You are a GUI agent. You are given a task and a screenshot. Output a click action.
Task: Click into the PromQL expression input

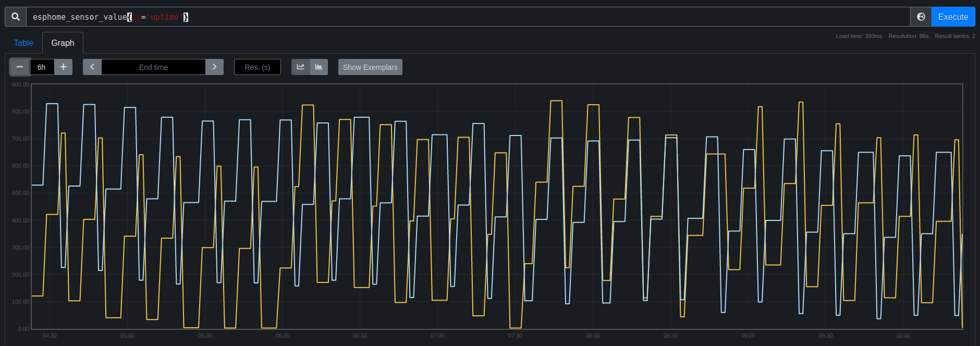468,17
